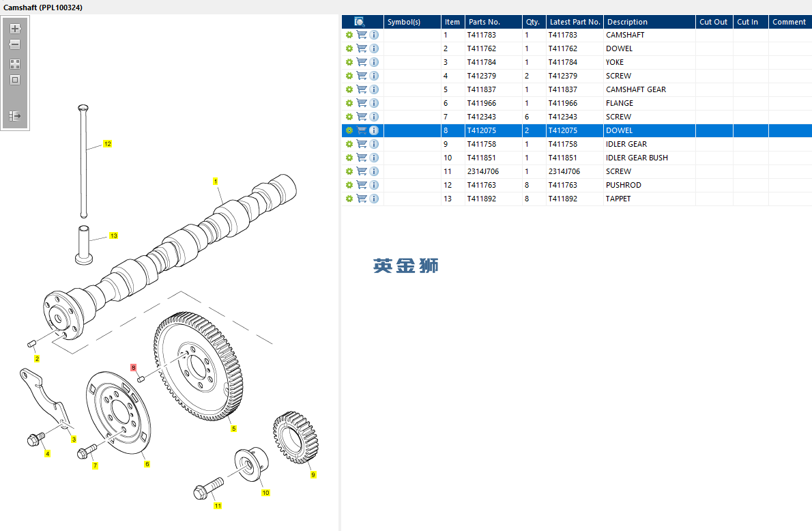Add CAMSHAFT T411783 to cart
This screenshot has width=812, height=531.
coord(362,35)
